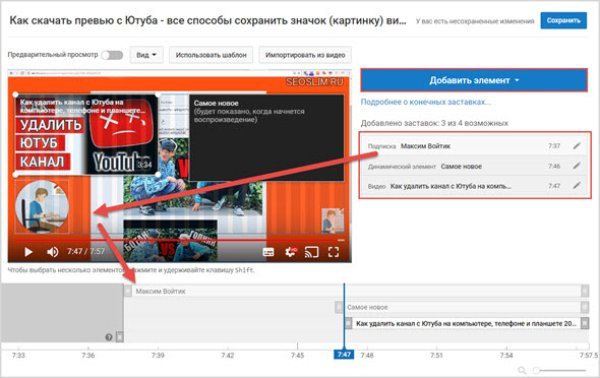
Task: Edit the Самое новое dynamic element pencil
Action: [577, 166]
